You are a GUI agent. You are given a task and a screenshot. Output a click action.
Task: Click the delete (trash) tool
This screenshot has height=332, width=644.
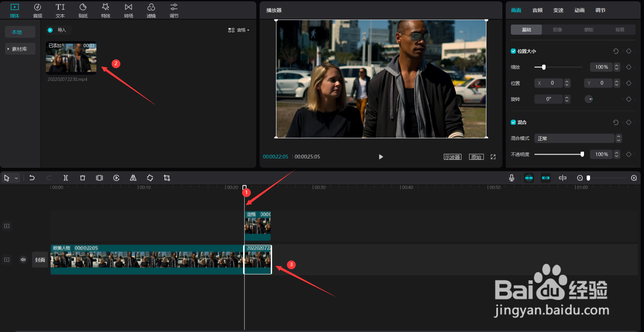pos(83,178)
